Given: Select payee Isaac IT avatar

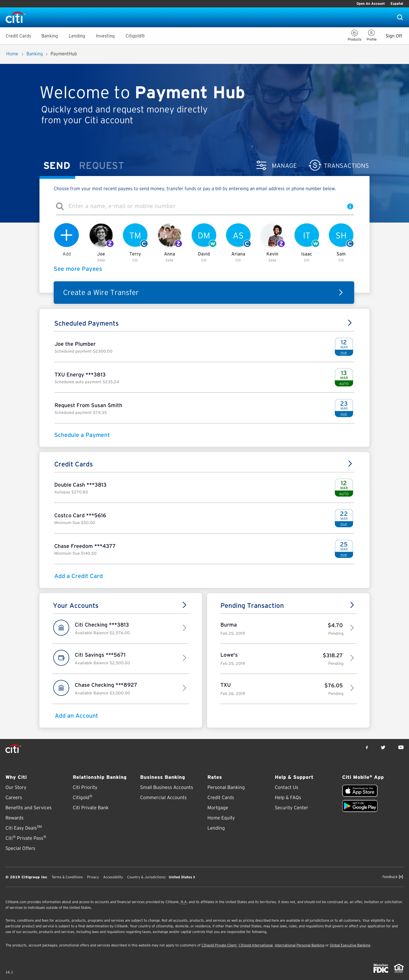Looking at the screenshot, I should (307, 235).
